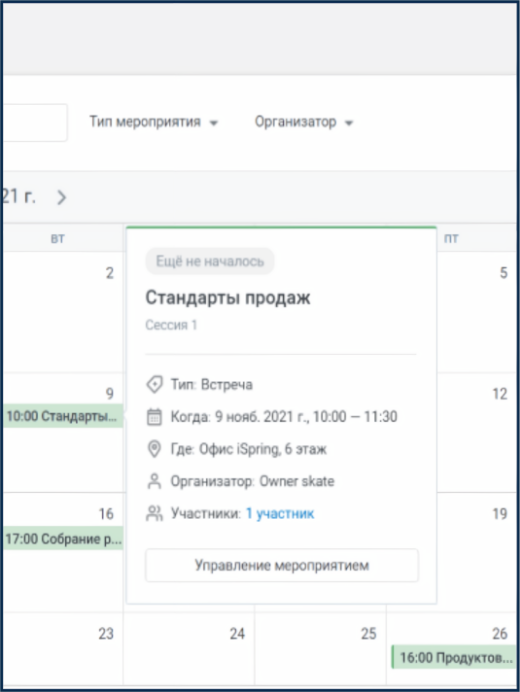The image size is (520, 692).
Task: Select calendar day 24
Action: pyautogui.click(x=237, y=634)
